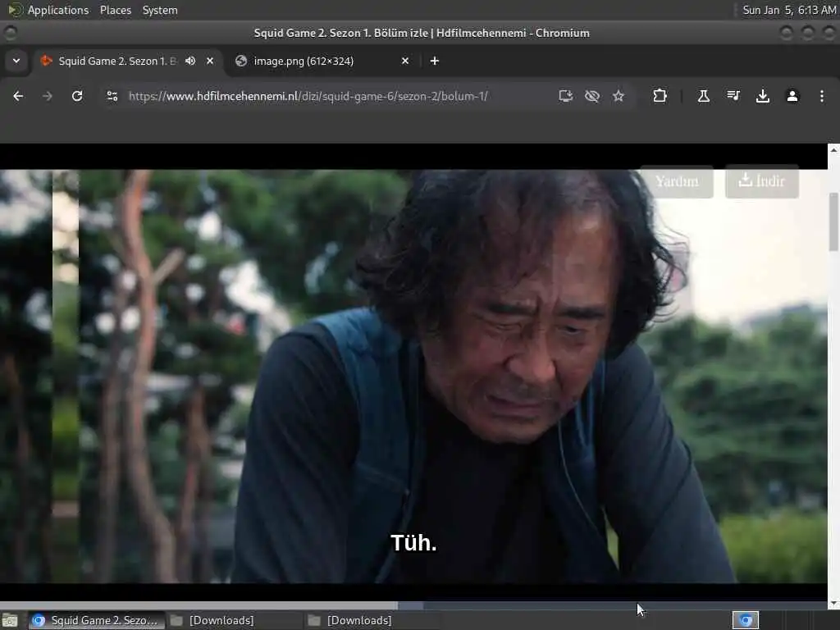Bookmark this page with the star
The image size is (840, 630).
[x=619, y=96]
